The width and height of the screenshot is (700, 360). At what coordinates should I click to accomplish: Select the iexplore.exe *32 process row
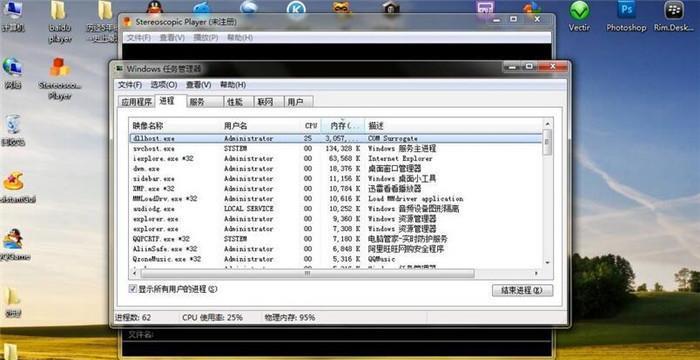335,159
